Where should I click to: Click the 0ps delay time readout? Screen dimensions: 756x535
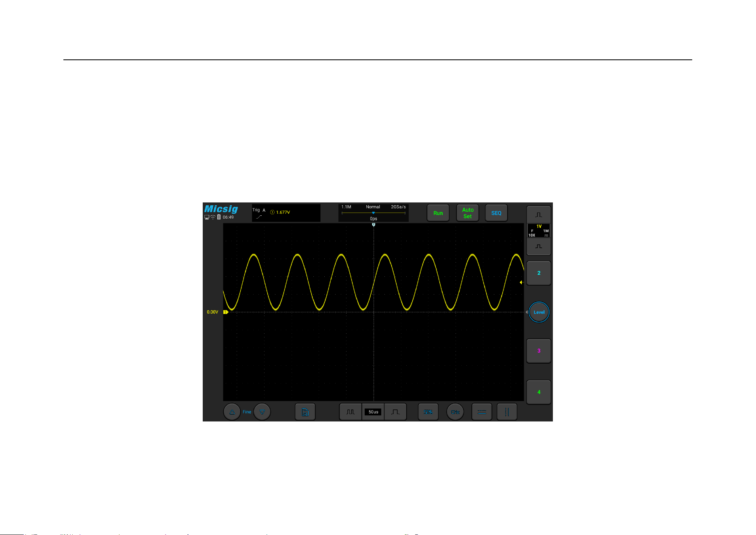(x=374, y=219)
